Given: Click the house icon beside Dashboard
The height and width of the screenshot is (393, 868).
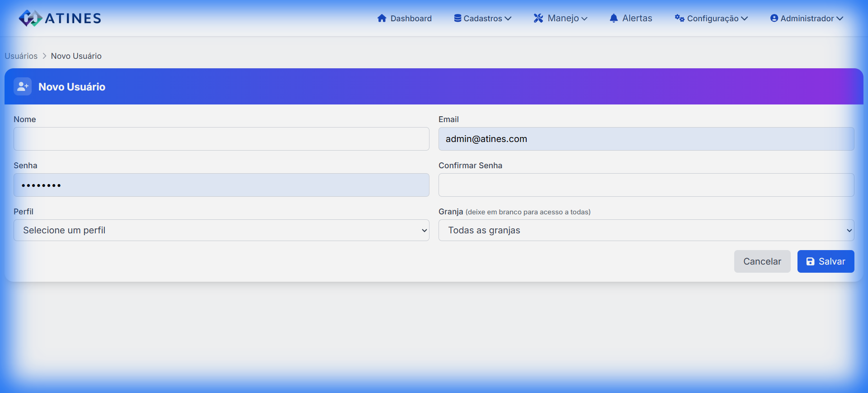Looking at the screenshot, I should (382, 18).
